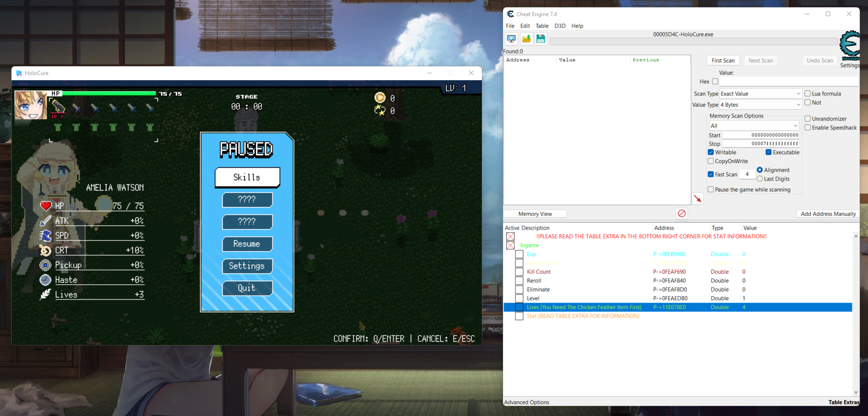Image resolution: width=868 pixels, height=416 pixels.
Task: Open the Value Type dropdown
Action: [x=761, y=105]
